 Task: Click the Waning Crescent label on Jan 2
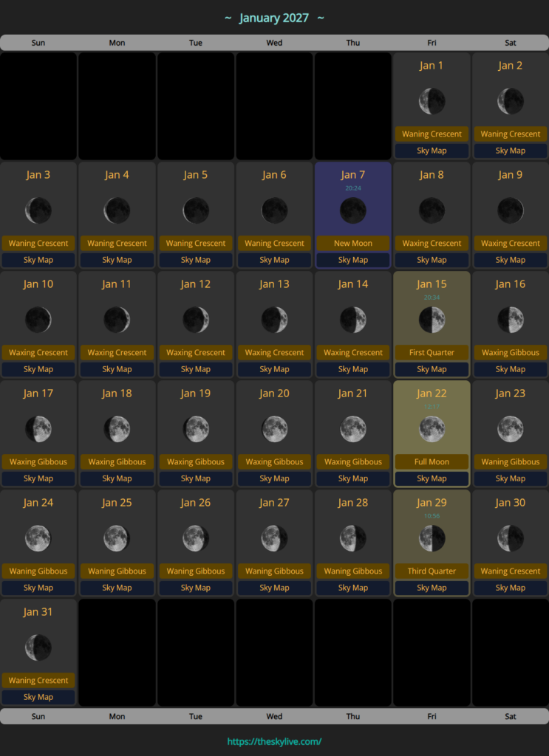(x=511, y=134)
